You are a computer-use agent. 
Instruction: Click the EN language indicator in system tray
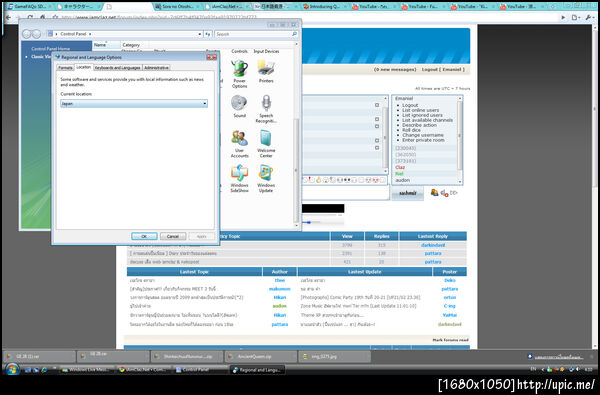pos(533,369)
